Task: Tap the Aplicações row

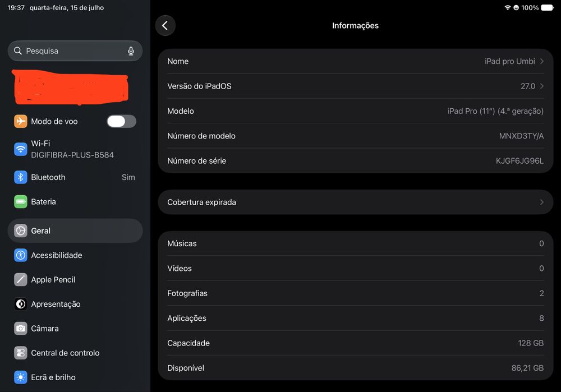Action: (356, 318)
